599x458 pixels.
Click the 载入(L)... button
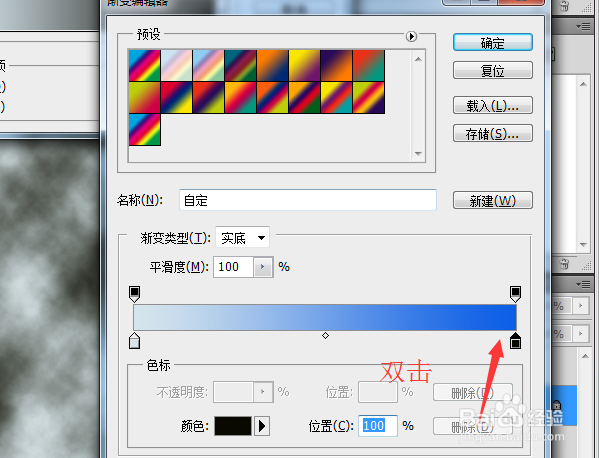tap(493, 105)
